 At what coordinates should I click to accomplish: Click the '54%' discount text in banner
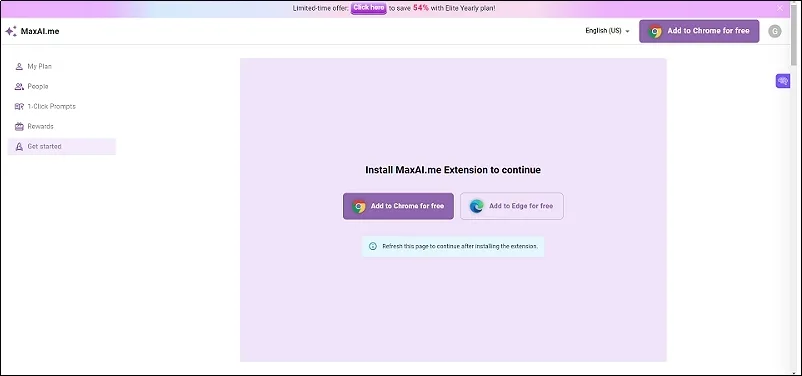421,8
